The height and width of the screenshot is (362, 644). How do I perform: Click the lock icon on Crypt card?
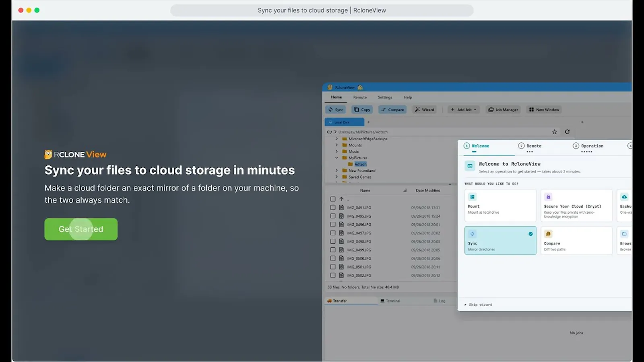point(548,197)
